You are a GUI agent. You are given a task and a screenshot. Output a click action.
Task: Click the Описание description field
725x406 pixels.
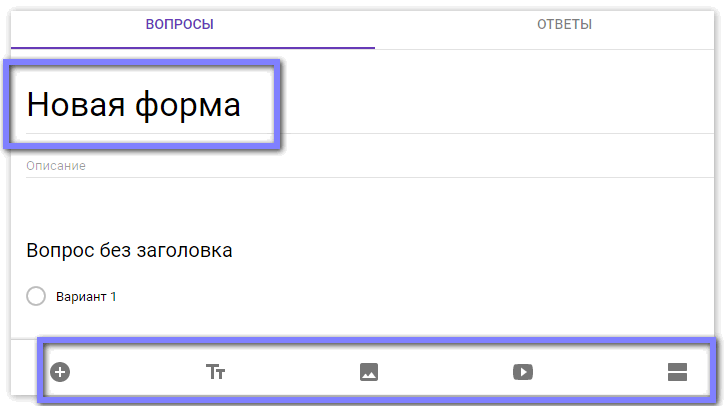coord(56,166)
